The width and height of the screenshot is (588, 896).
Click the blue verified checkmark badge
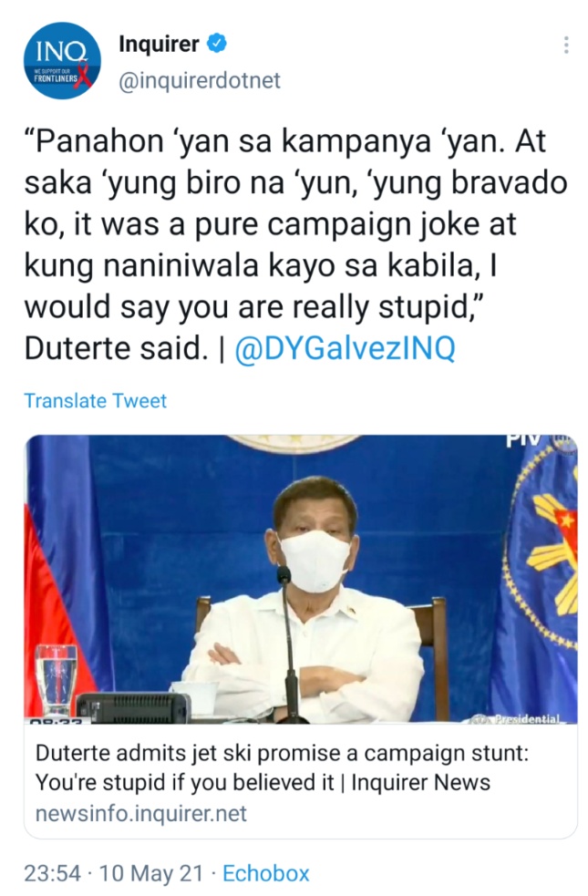pos(217,44)
